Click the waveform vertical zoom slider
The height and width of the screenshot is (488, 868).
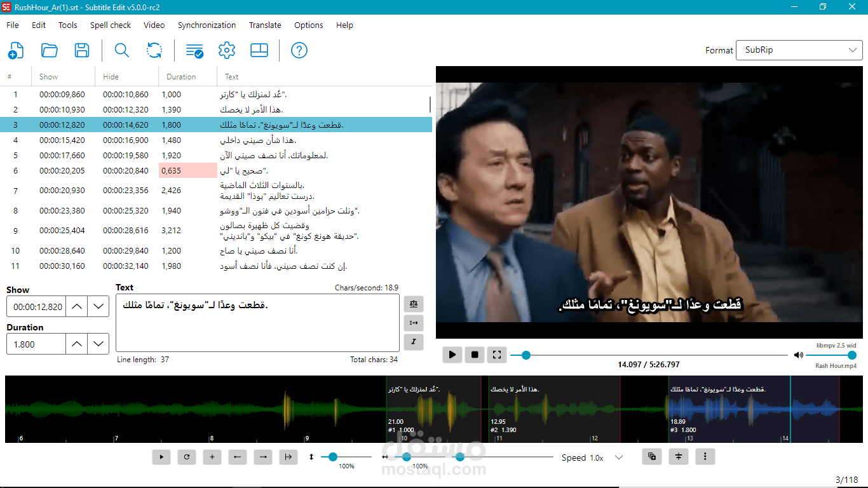(x=346, y=457)
